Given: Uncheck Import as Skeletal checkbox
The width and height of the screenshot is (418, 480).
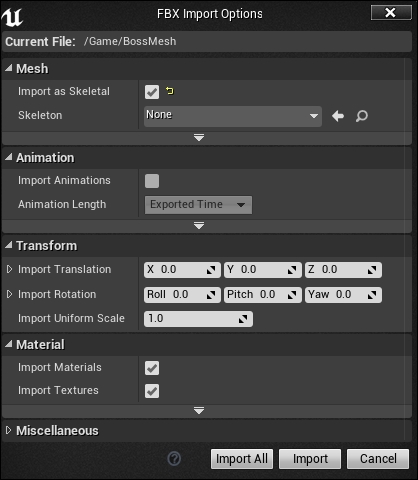Looking at the screenshot, I should tap(152, 92).
